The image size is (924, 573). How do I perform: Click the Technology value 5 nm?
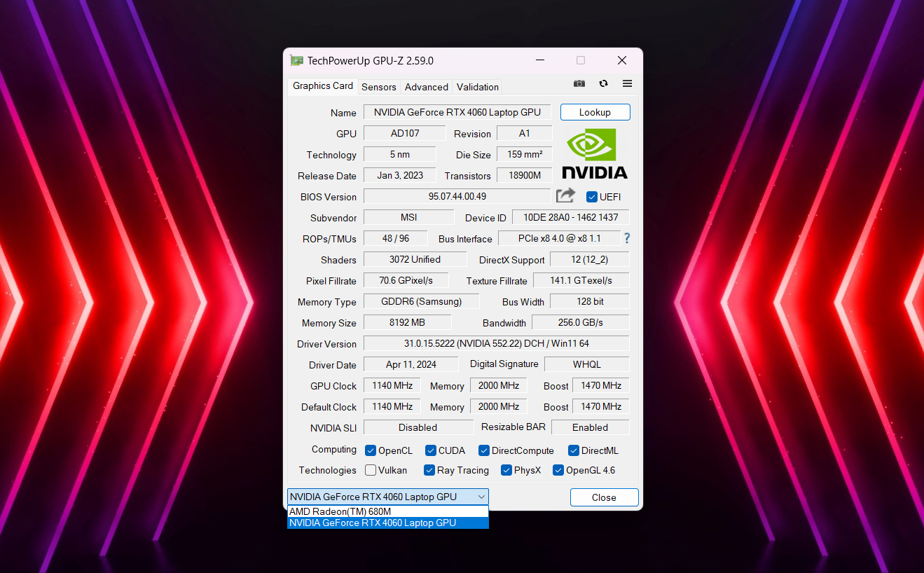[400, 154]
